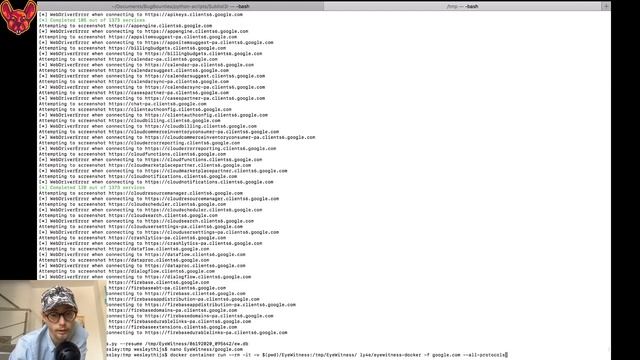
Task: Click Attempting line for cloudresourcemanager.clients6.google.com
Action: click(x=141, y=193)
